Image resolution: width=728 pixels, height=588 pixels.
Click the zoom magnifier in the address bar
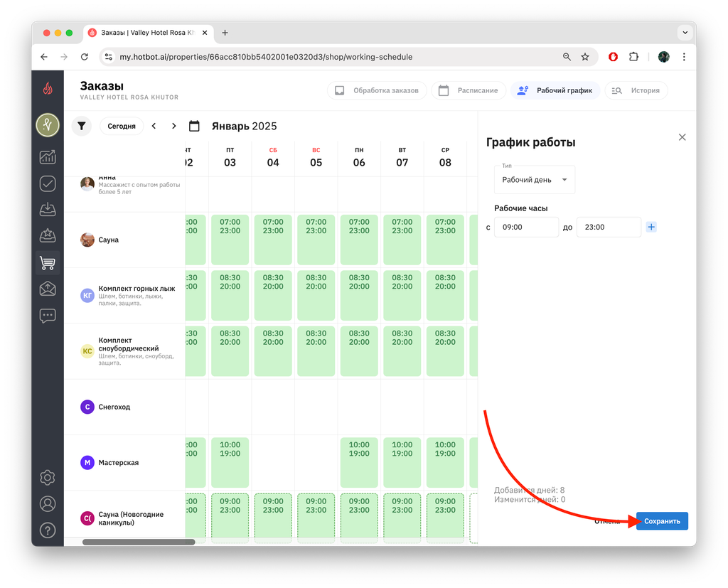[567, 57]
